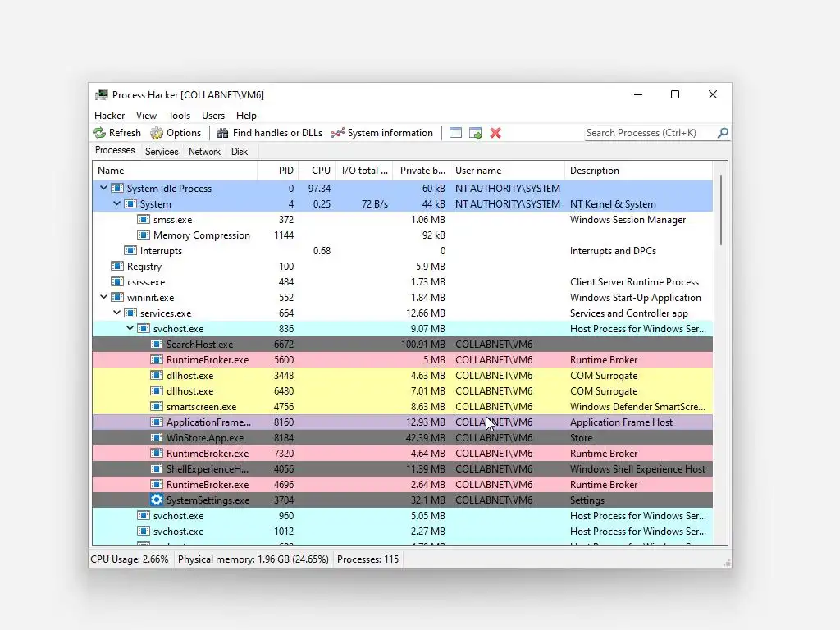Click the Find handles or DLLs binoculars icon
Image resolution: width=840 pixels, height=630 pixels.
point(223,133)
